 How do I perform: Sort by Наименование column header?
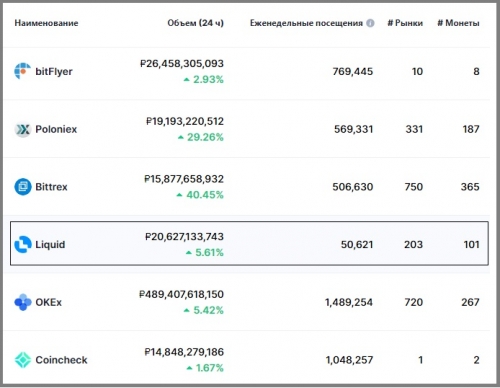coord(46,23)
